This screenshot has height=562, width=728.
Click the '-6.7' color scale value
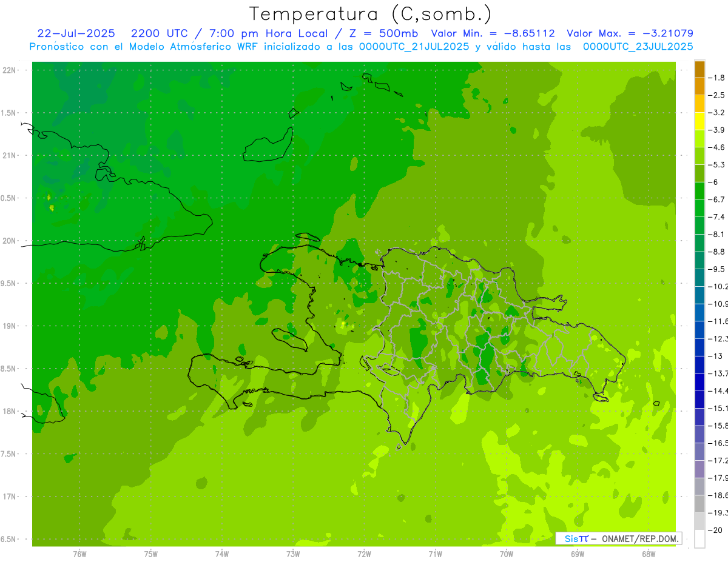[x=716, y=199]
